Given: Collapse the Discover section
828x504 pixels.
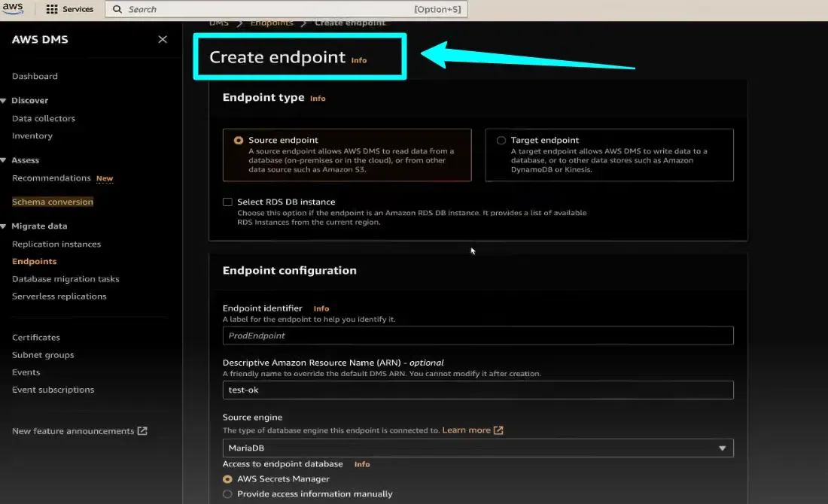Looking at the screenshot, I should click(4, 100).
